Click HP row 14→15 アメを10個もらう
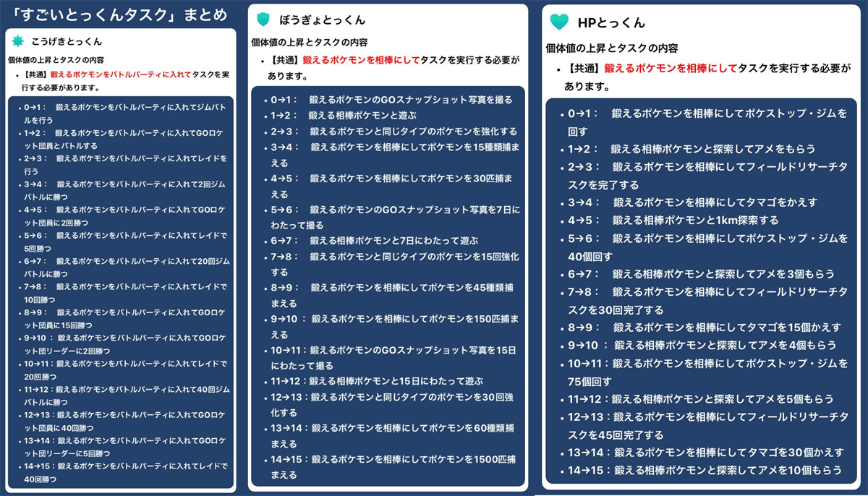The height and width of the screenshot is (496, 868). [705, 470]
